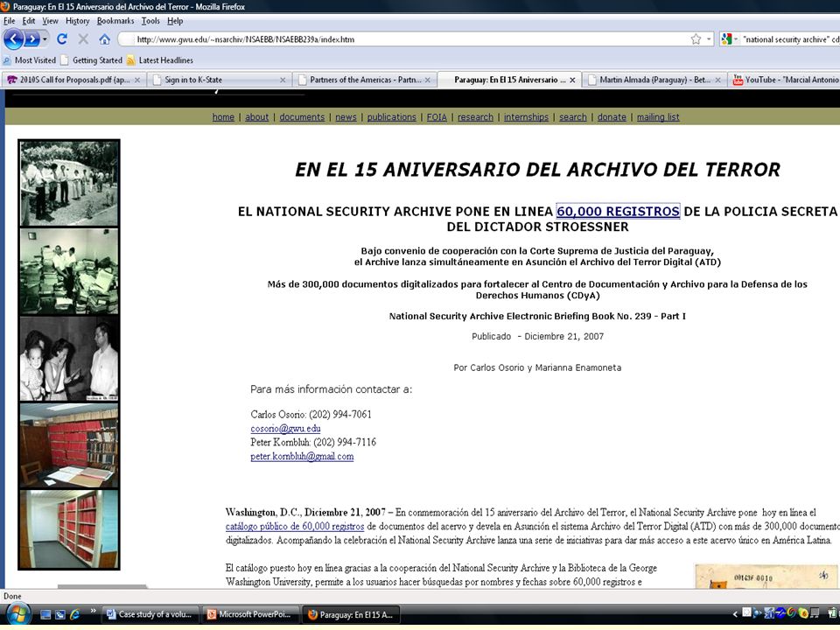Close the Sign in to K-State tab
This screenshot has height=630, width=840.
(x=283, y=80)
